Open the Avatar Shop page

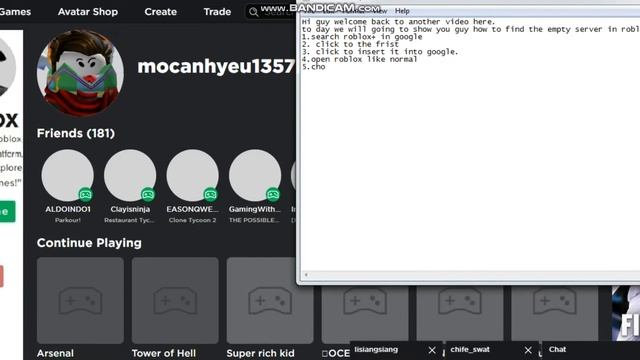88,12
